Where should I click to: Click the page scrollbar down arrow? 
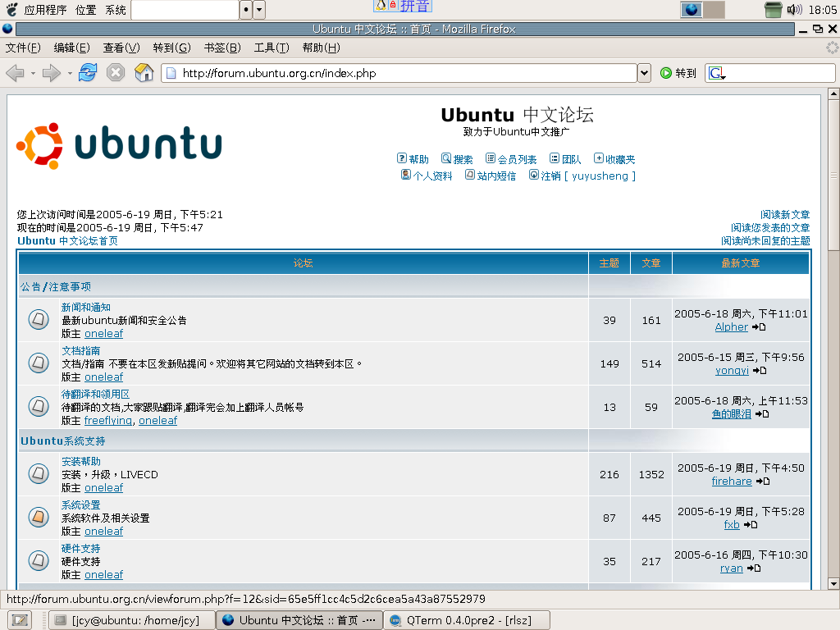pos(833,584)
